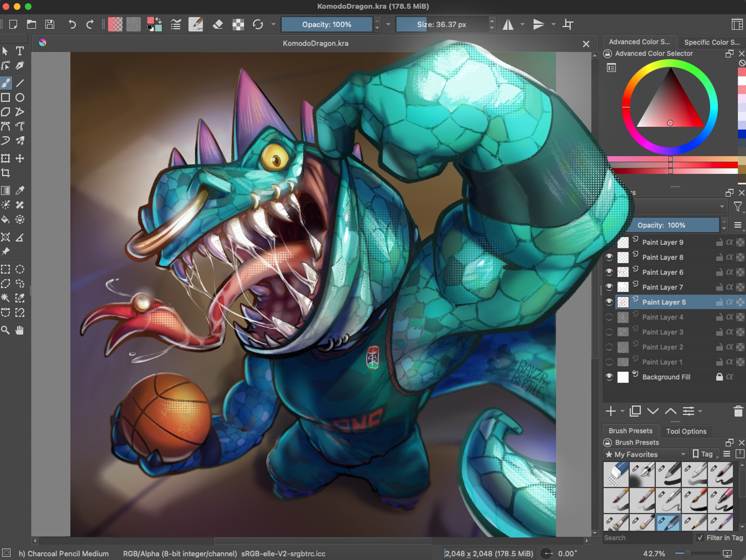The height and width of the screenshot is (560, 746).
Task: Click the brush toolbar Opacity slider
Action: coord(326,25)
